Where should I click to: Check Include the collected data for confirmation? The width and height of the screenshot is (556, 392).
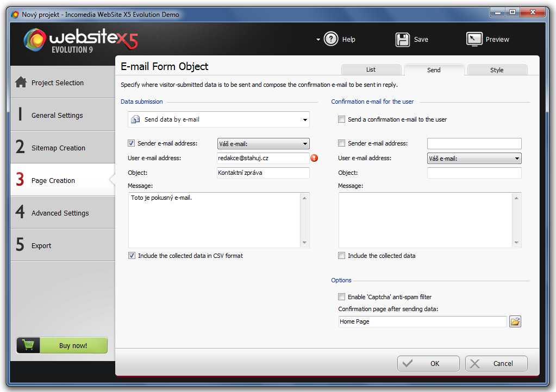tap(341, 255)
